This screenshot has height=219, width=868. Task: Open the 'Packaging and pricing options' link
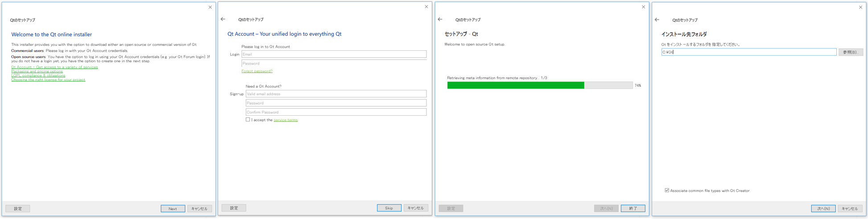coord(37,71)
